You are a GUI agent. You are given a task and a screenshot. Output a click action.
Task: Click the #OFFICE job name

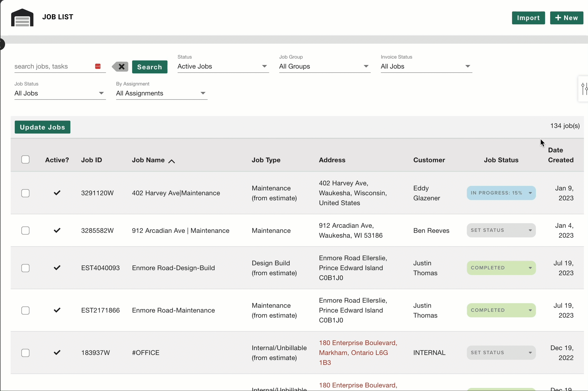146,353
